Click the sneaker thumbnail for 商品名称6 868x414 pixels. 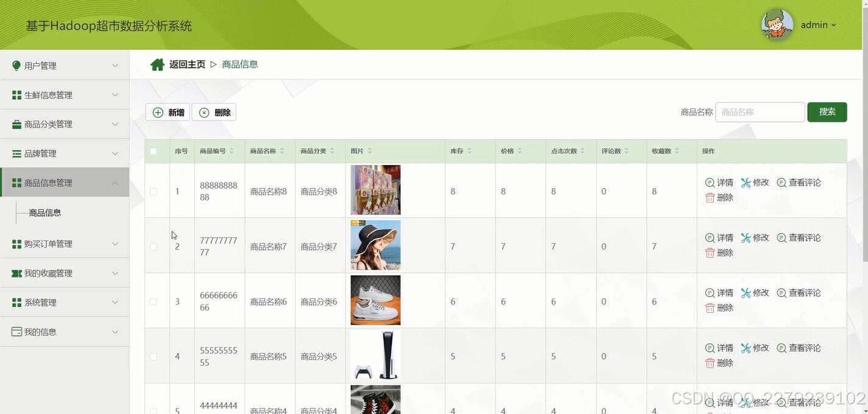tap(375, 300)
